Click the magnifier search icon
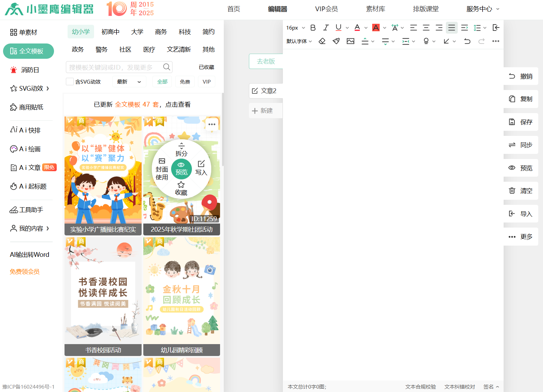Image resolution: width=543 pixels, height=392 pixels. (x=166, y=67)
